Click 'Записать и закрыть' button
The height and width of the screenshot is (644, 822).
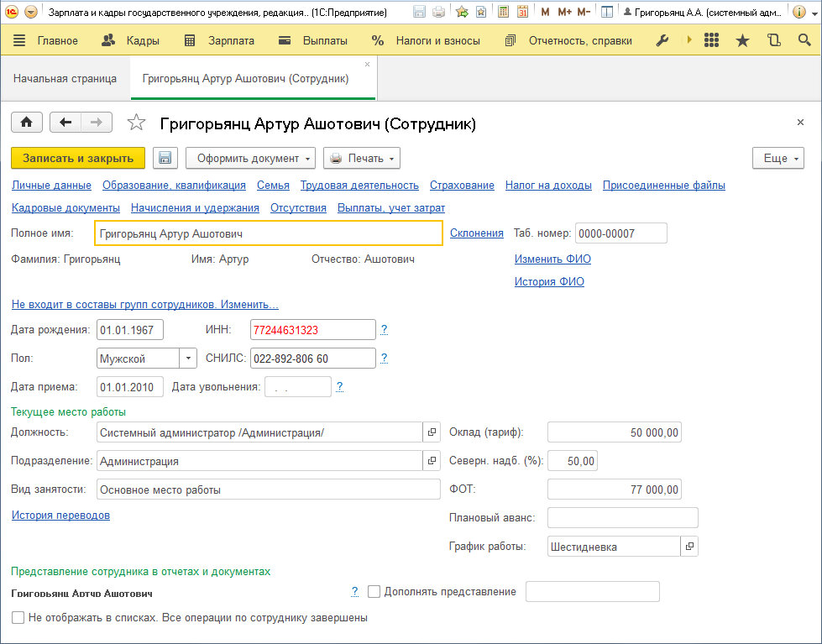point(78,158)
